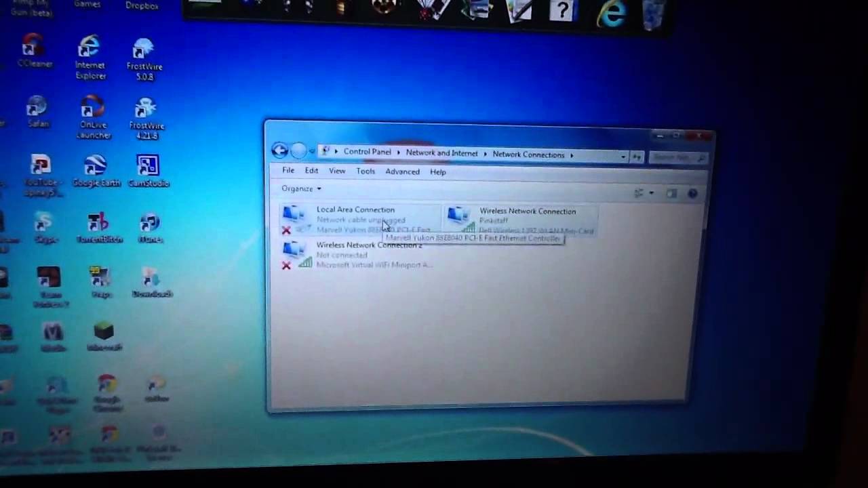Image resolution: width=868 pixels, height=488 pixels.
Task: Click the 'Wireless Network Connection 2' name
Action: tap(369, 245)
